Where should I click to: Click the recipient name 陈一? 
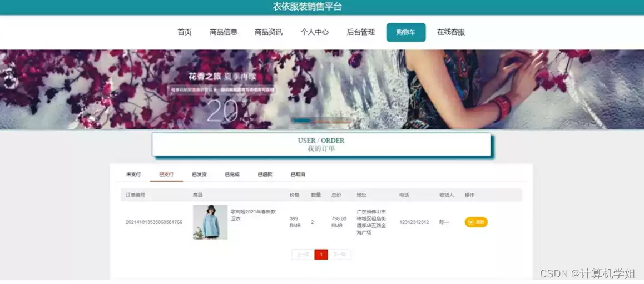click(444, 222)
